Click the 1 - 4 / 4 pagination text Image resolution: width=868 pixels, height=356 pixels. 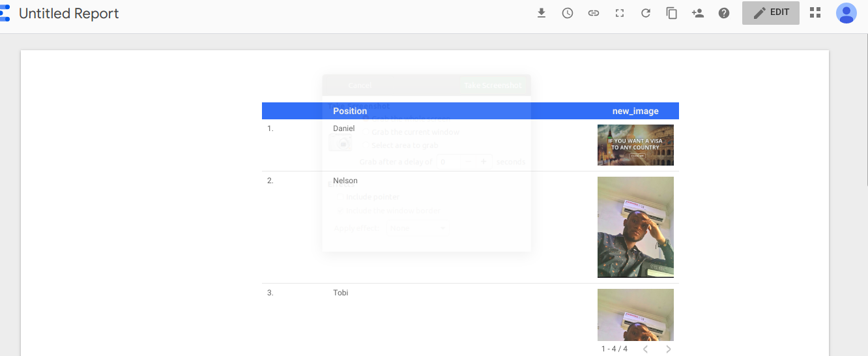click(615, 349)
